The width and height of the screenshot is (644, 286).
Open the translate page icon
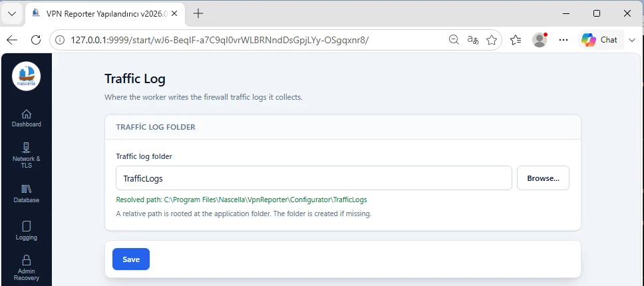click(x=473, y=40)
